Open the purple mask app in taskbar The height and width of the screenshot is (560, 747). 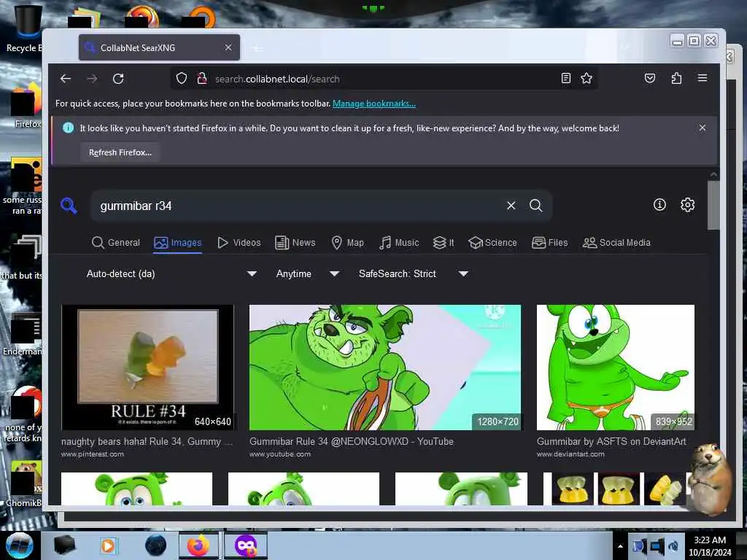246,545
